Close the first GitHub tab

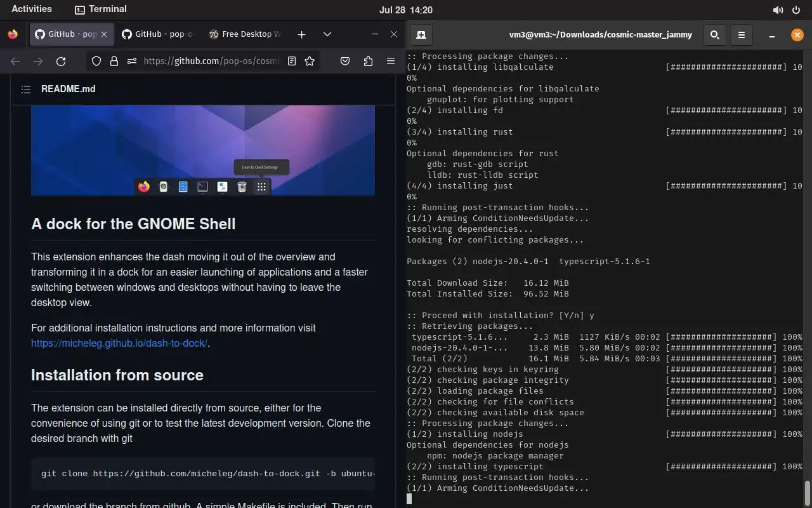coord(104,34)
